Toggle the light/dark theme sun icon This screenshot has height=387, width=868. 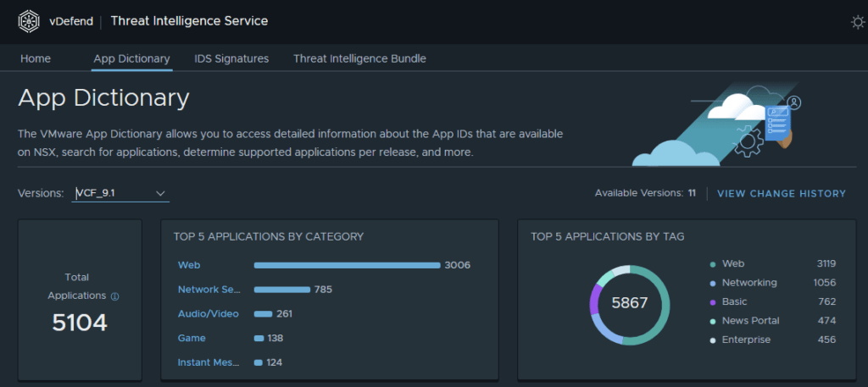pos(858,22)
